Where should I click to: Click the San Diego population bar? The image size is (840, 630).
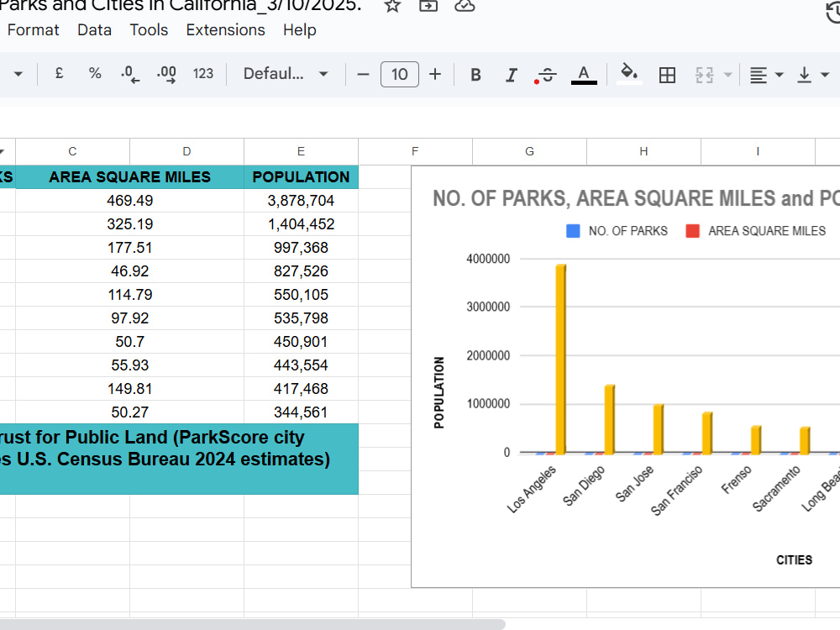tap(610, 419)
